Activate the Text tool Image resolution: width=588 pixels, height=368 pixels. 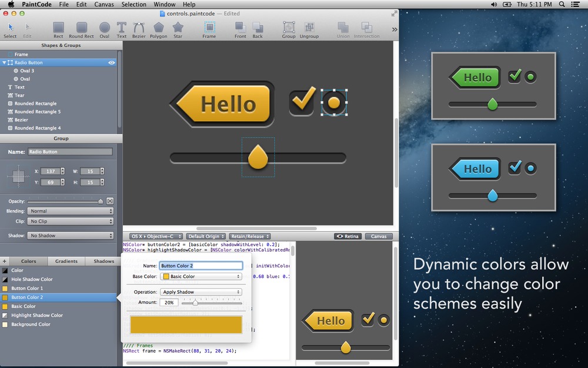[x=122, y=30]
